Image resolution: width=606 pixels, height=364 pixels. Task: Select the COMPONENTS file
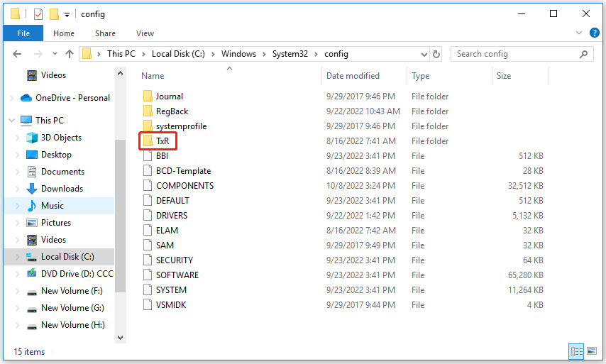(x=184, y=186)
